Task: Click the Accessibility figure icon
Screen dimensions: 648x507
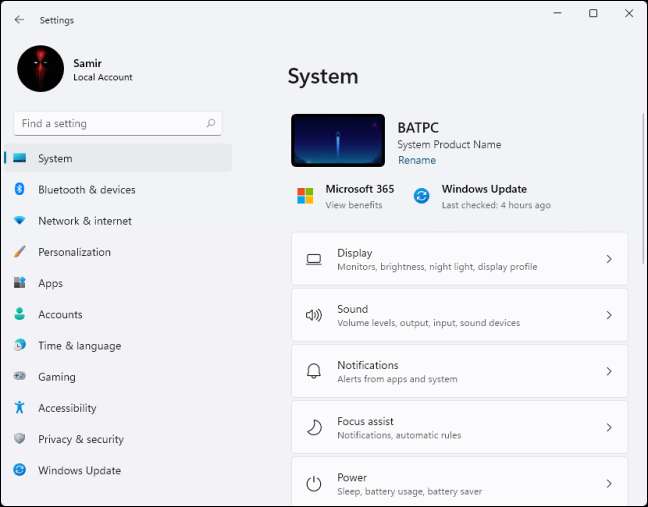Action: click(x=19, y=408)
